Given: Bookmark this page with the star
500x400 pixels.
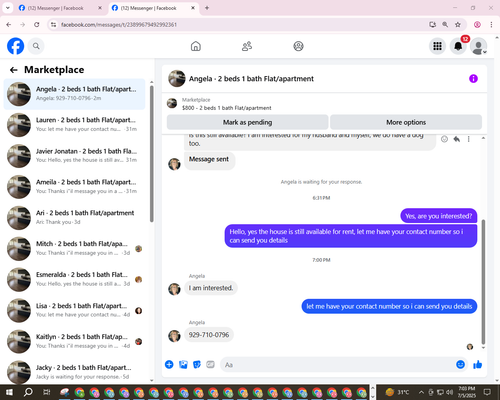Looking at the screenshot, I should pyautogui.click(x=458, y=25).
